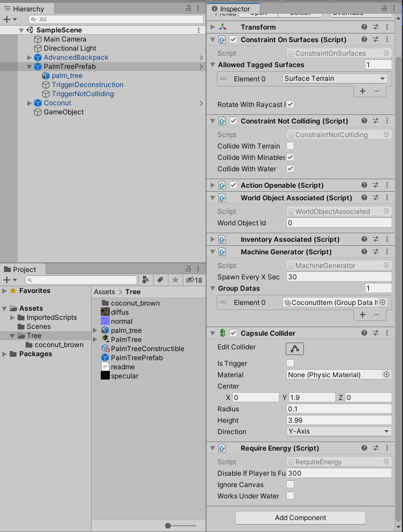403x532 pixels.
Task: Open Surface Terrain dropdown
Action: coord(335,79)
